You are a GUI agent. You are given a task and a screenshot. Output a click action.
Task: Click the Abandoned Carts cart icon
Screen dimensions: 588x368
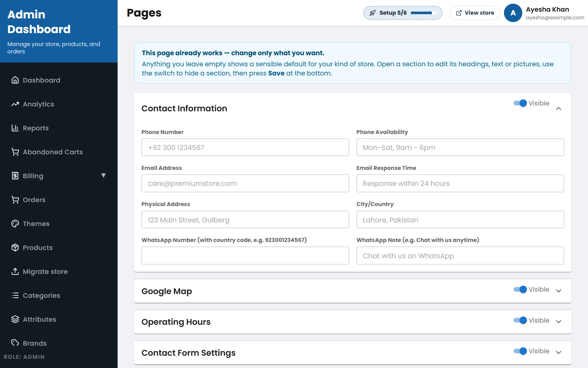[15, 152]
